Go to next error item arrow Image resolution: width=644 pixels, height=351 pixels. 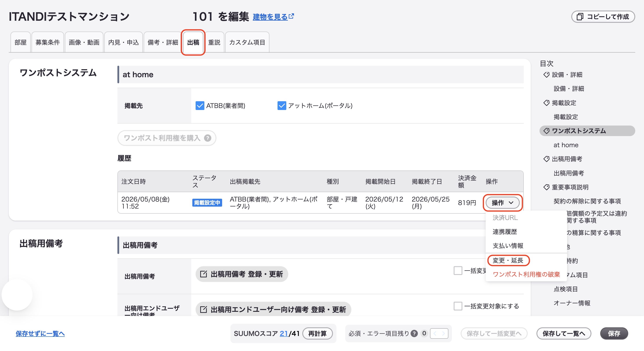point(444,333)
